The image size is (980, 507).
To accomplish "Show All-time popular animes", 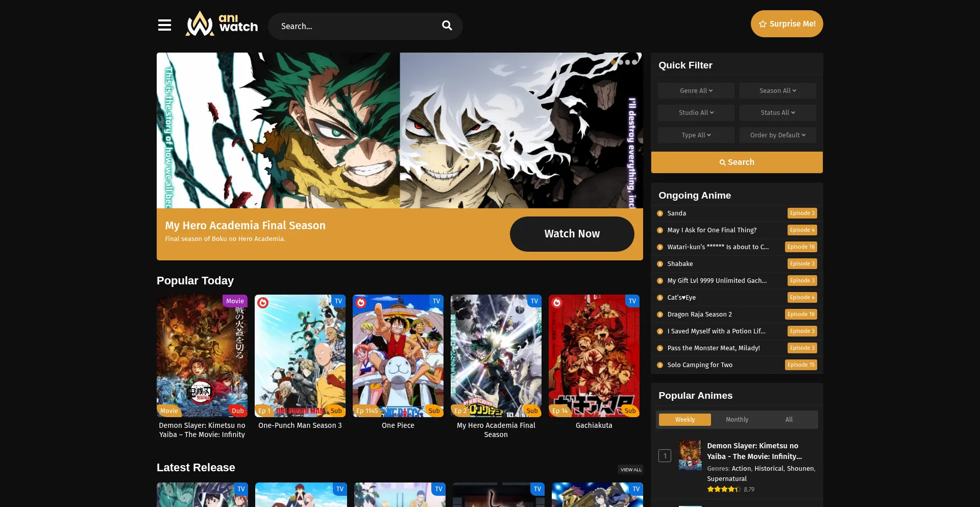I will click(789, 420).
